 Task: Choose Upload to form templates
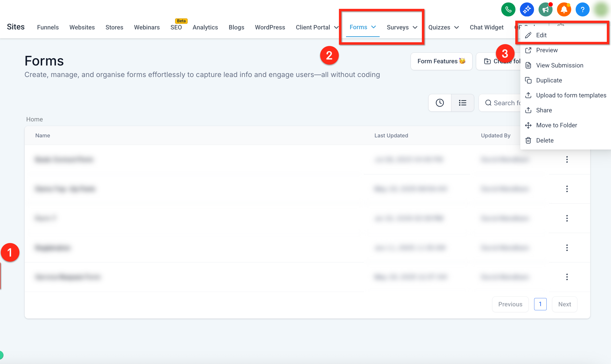coord(565,95)
